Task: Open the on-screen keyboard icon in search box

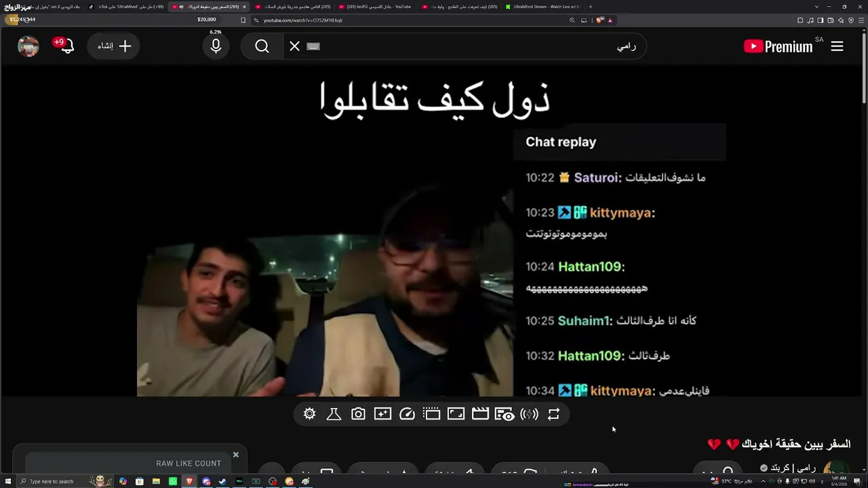Action: pos(313,46)
